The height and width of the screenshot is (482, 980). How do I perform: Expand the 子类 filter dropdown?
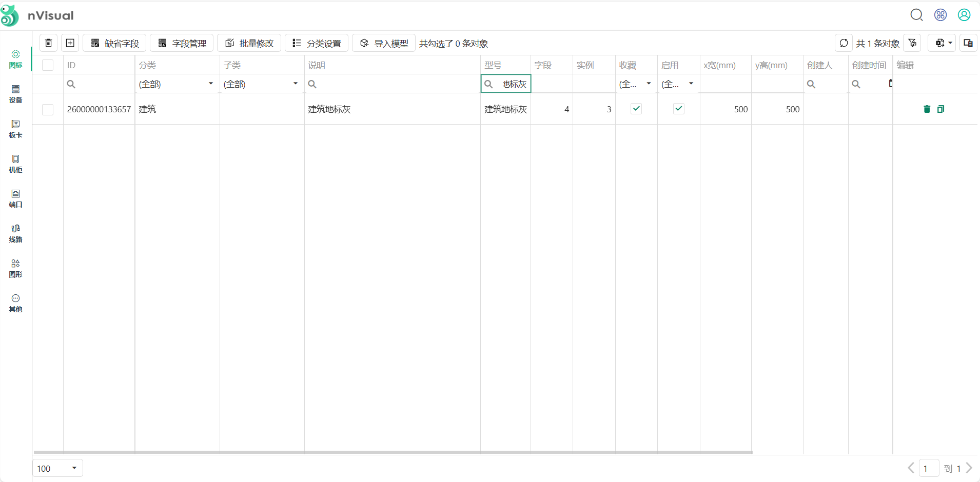coord(296,84)
